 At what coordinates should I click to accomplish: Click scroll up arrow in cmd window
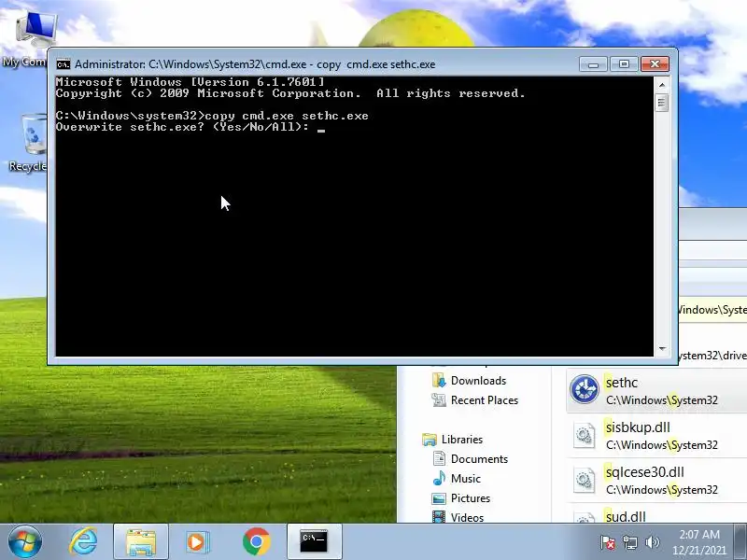(661, 85)
